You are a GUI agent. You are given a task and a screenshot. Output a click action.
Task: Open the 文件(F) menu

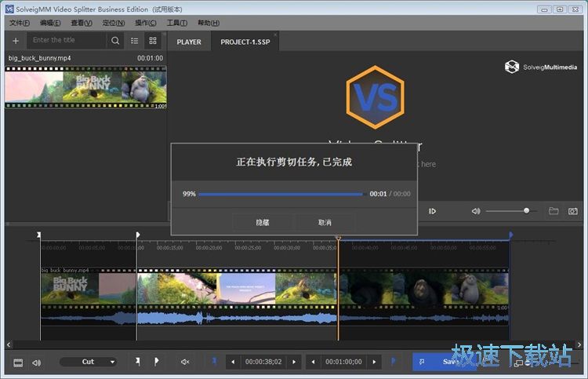(20, 23)
